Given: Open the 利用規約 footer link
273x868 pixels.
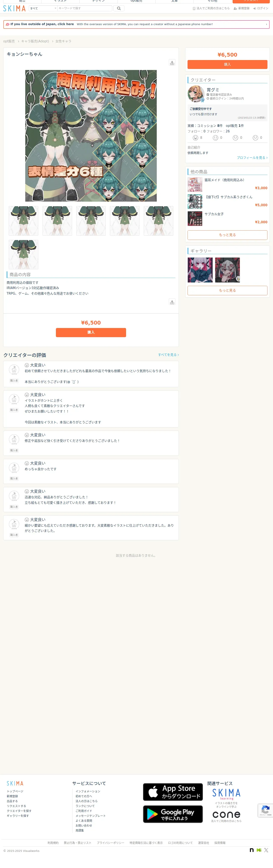Looking at the screenshot, I should (x=53, y=843).
